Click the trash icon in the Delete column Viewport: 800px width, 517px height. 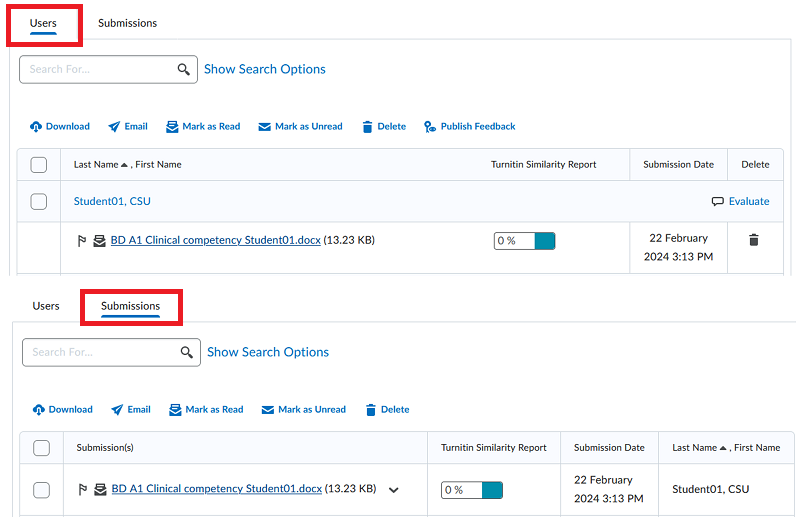[754, 240]
